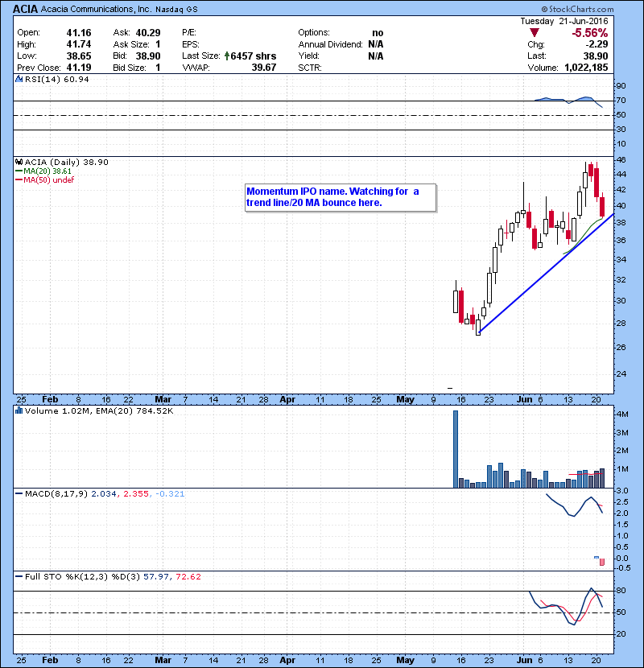This screenshot has width=644, height=668.
Task: Click the Volume value 1,022,185
Action: pyautogui.click(x=586, y=68)
